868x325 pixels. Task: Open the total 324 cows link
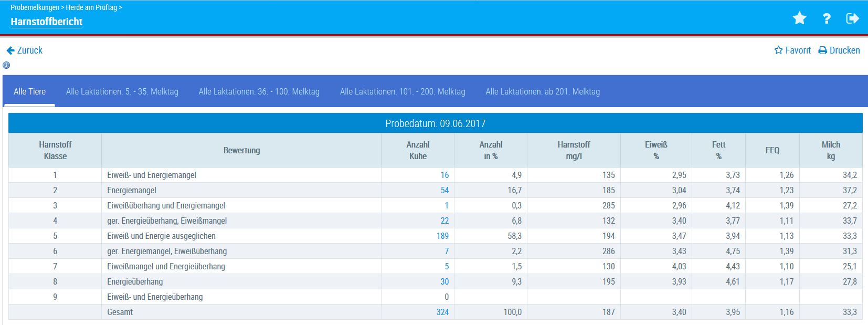click(x=442, y=312)
